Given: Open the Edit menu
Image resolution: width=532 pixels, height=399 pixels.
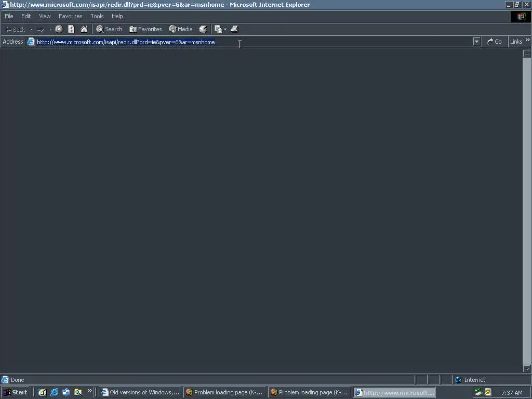Looking at the screenshot, I should click(x=26, y=16).
